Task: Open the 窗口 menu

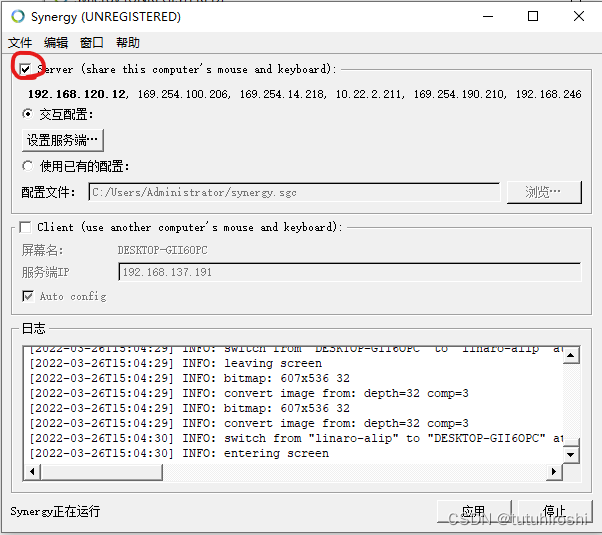Action: [x=92, y=42]
